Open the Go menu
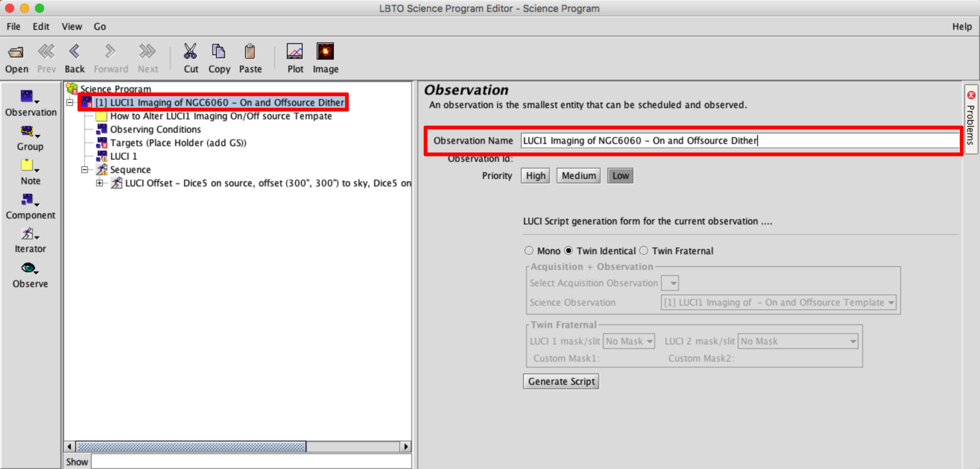This screenshot has width=980, height=469. click(x=100, y=27)
